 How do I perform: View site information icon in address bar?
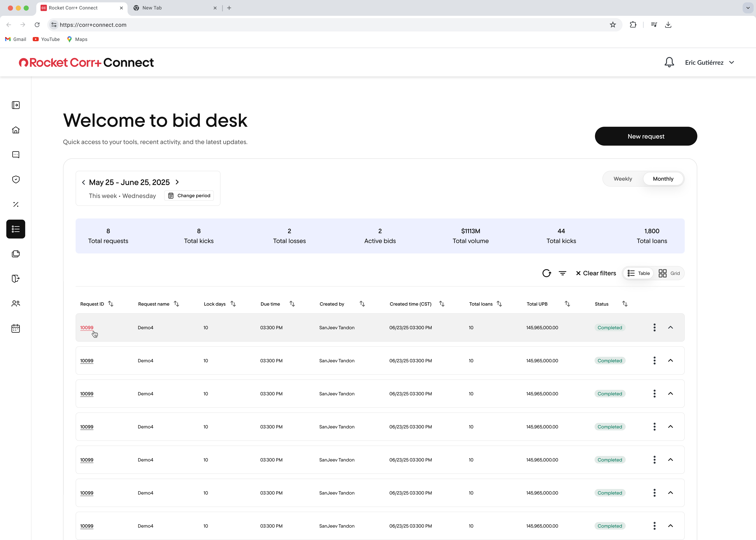pos(54,25)
